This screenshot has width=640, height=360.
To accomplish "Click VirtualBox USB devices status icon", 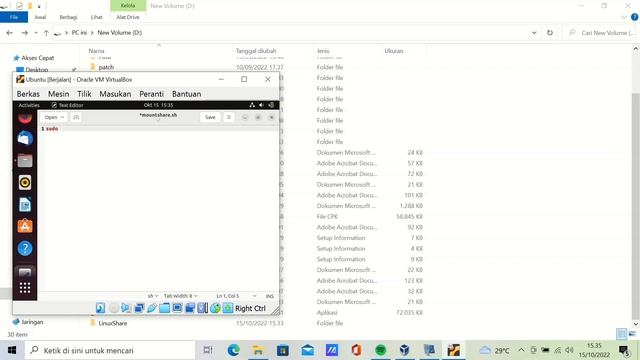I will point(151,308).
